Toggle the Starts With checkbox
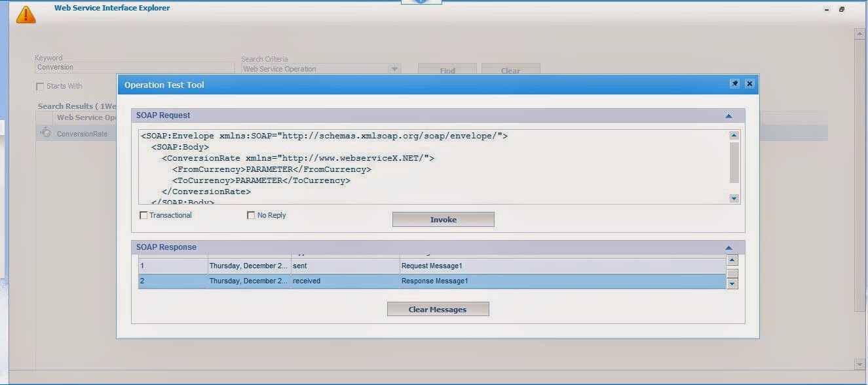The image size is (868, 385). coord(40,86)
